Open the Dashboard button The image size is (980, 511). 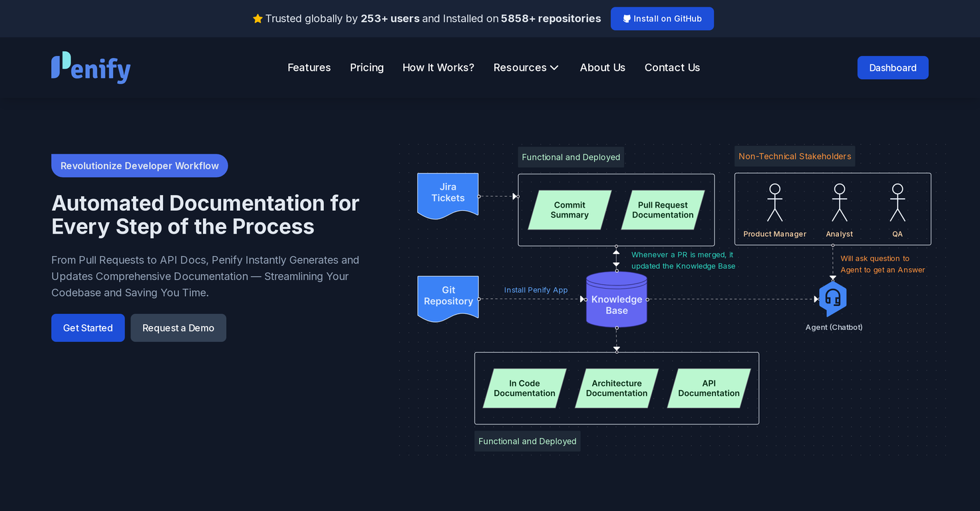892,68
